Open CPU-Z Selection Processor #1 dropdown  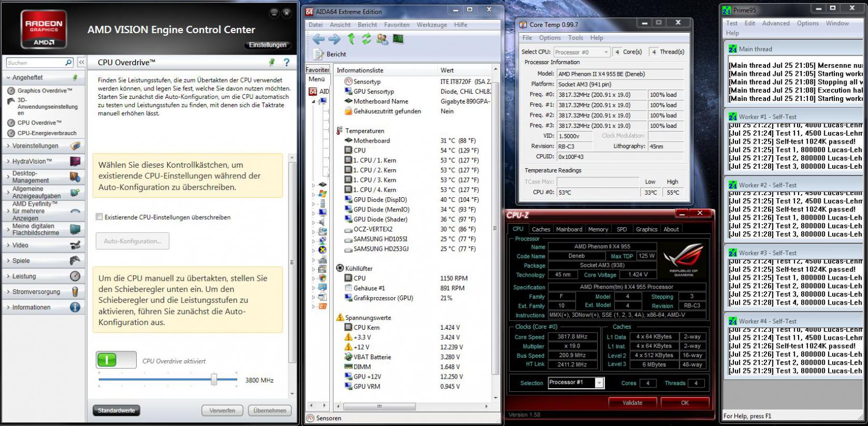tap(576, 382)
